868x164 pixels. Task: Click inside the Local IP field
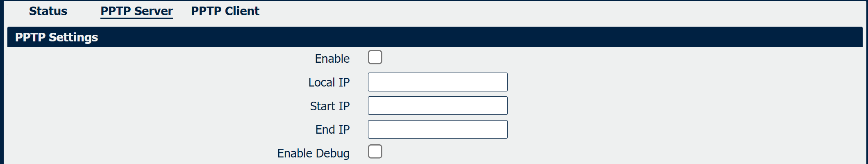438,82
